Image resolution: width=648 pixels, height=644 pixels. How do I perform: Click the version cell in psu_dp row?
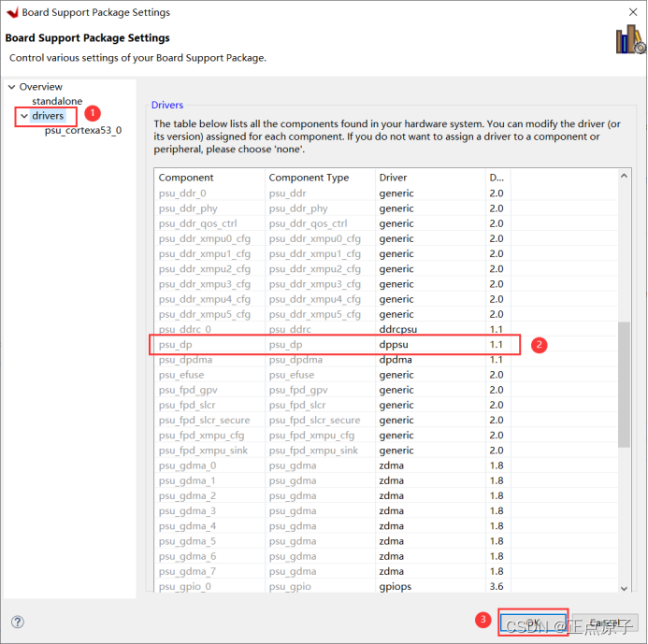497,345
